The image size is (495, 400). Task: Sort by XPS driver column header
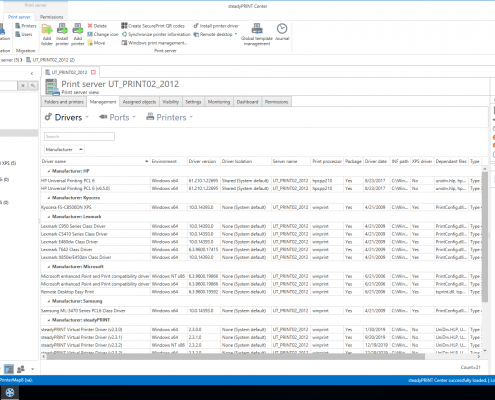[422, 161]
